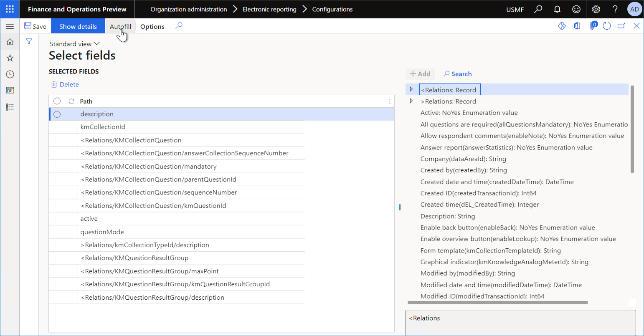Select Company(dataAreaId): String node

coord(463,159)
